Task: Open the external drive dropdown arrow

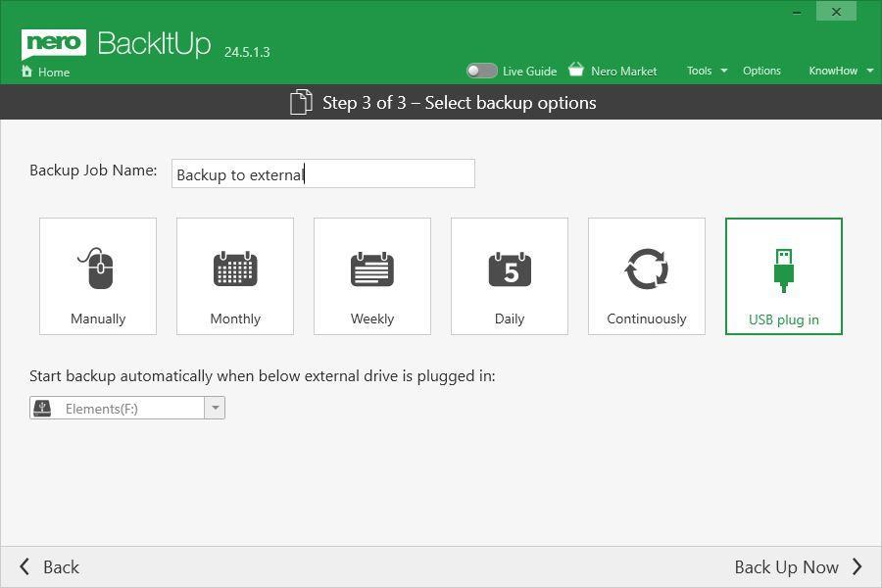Action: tap(215, 408)
